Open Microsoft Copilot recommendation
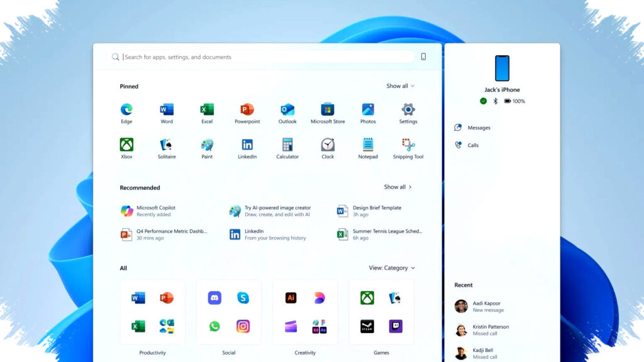This screenshot has height=362, width=644. coord(148,211)
